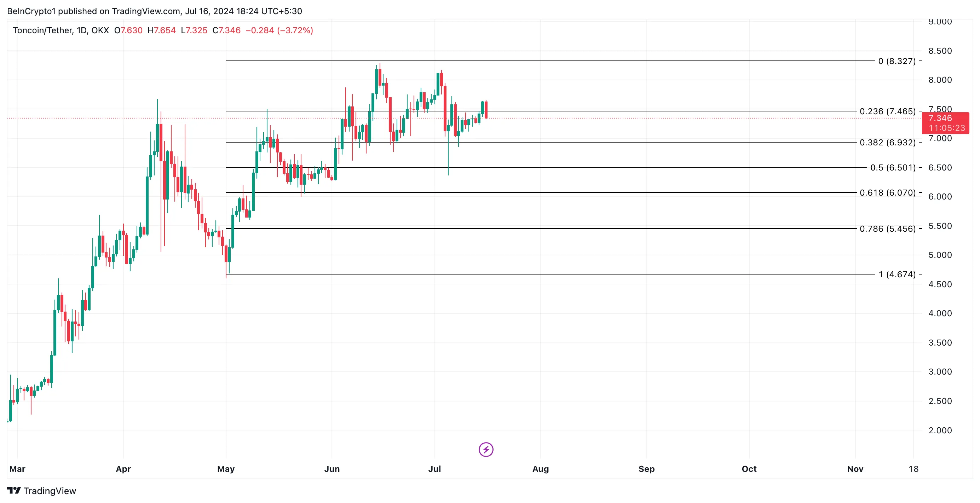Viewport: 980px width, 503px height.
Task: Click the 0.5 (6.501) Fibonacci level label
Action: coord(893,167)
